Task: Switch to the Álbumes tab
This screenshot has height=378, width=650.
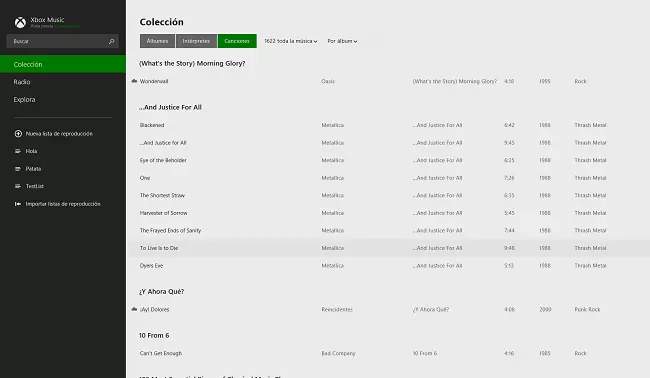Action: coord(157,41)
